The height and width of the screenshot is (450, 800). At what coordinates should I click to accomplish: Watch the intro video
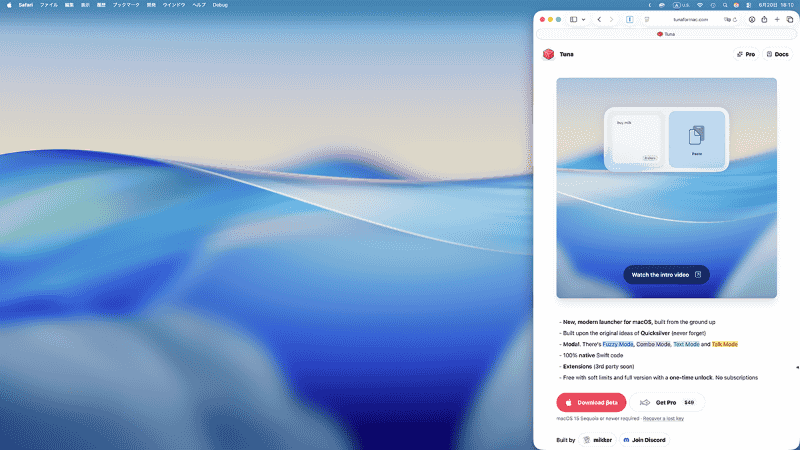point(666,274)
